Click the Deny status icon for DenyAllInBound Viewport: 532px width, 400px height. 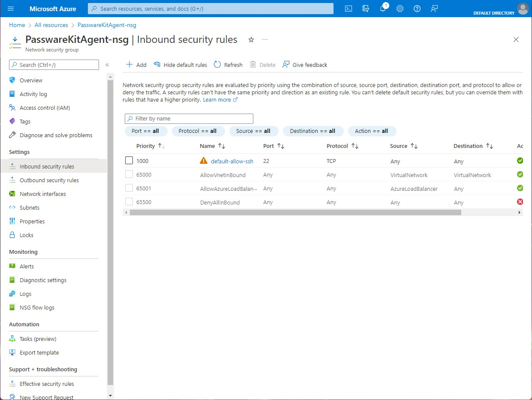tap(520, 202)
